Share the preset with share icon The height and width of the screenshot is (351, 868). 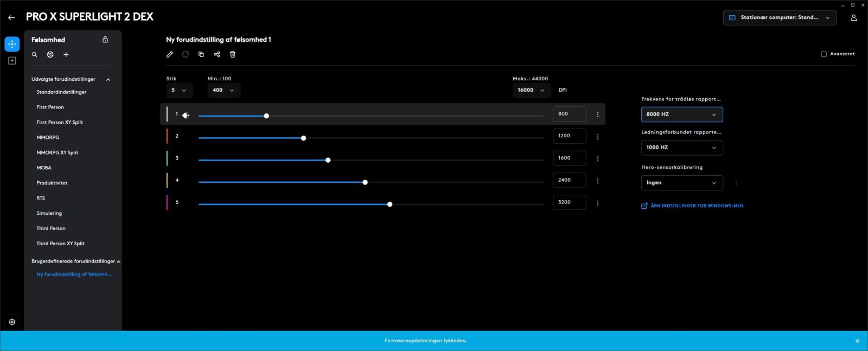click(x=217, y=54)
